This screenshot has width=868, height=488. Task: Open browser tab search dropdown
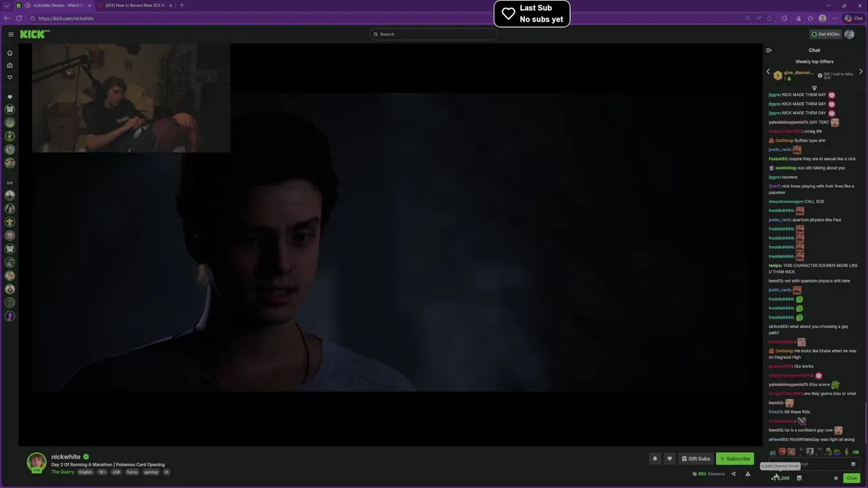point(5,5)
